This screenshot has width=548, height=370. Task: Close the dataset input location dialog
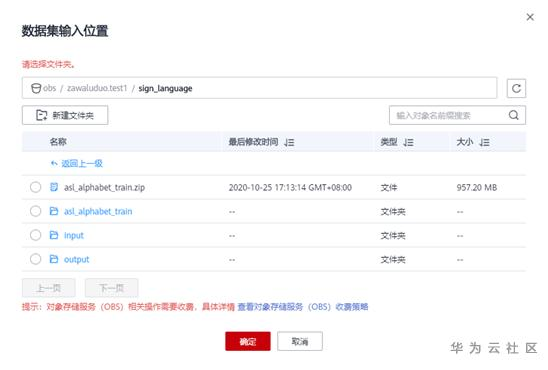(x=530, y=17)
